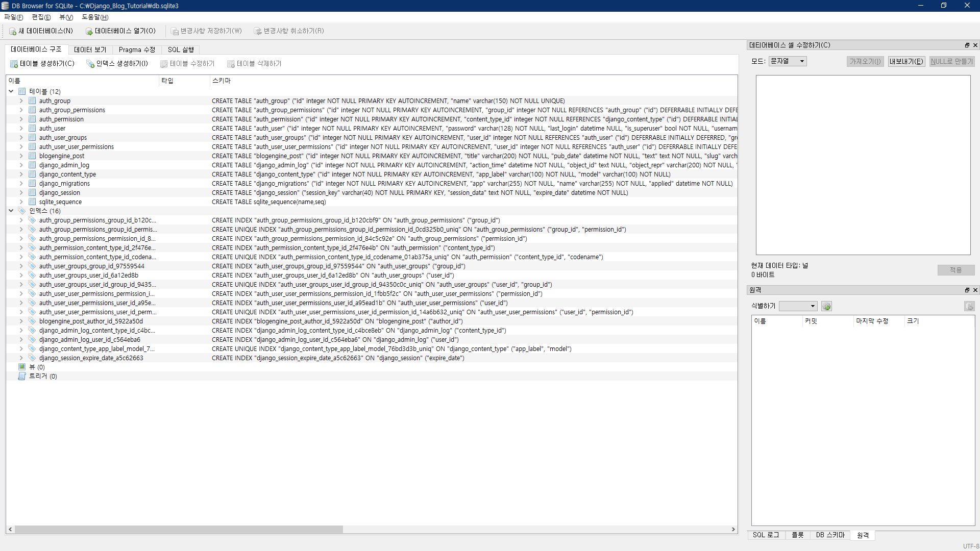Click the upload icon in the remote (원격) panel
980x551 pixels.
click(x=969, y=306)
